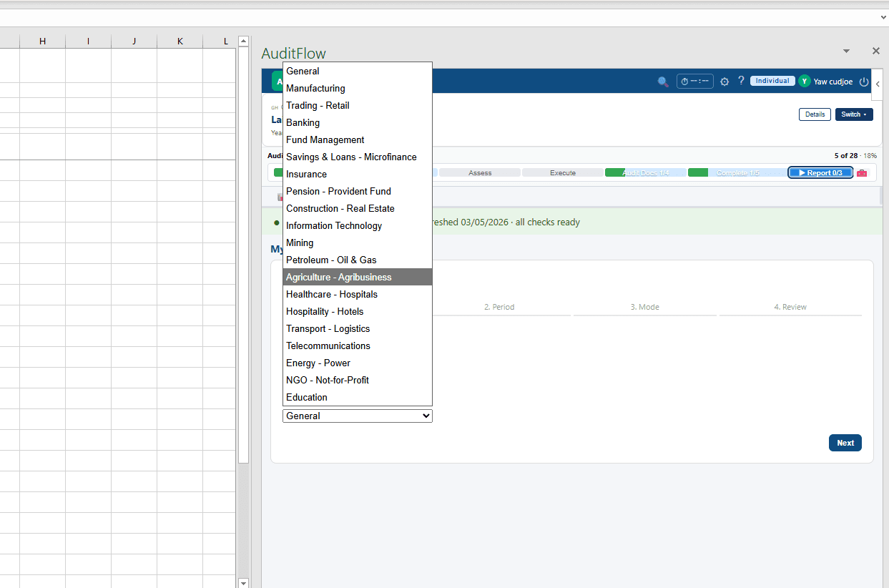The image size is (889, 588).
Task: Select spreadsheet column I header
Action: click(88, 41)
